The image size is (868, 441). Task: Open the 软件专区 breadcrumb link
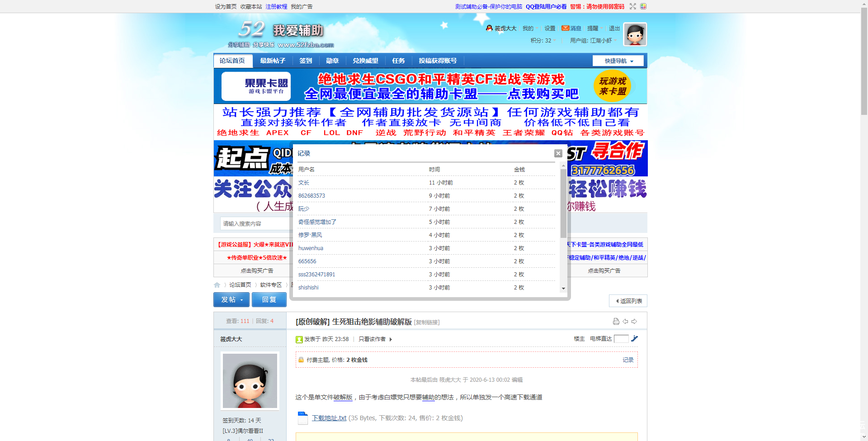(271, 285)
